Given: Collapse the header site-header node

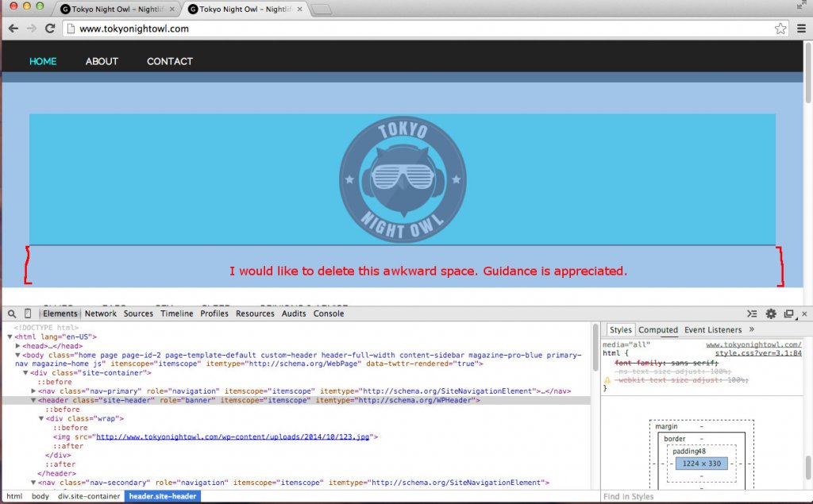Looking at the screenshot, I should pyautogui.click(x=33, y=401).
